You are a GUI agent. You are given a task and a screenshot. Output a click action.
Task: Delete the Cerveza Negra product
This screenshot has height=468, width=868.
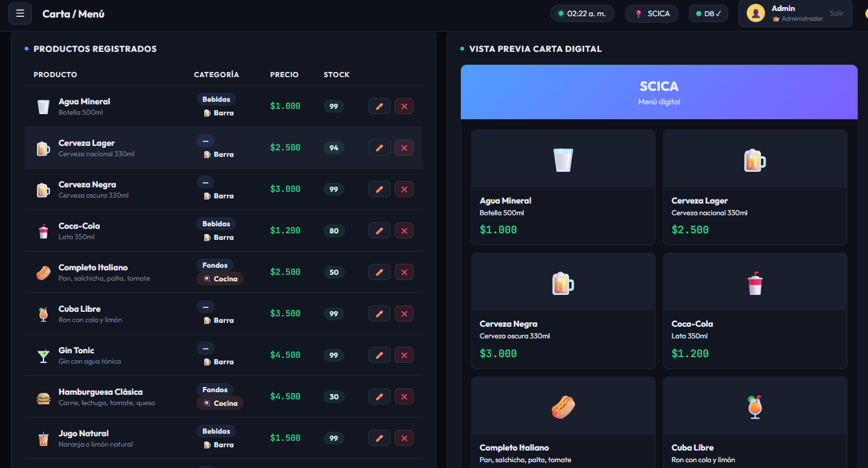[x=404, y=189]
